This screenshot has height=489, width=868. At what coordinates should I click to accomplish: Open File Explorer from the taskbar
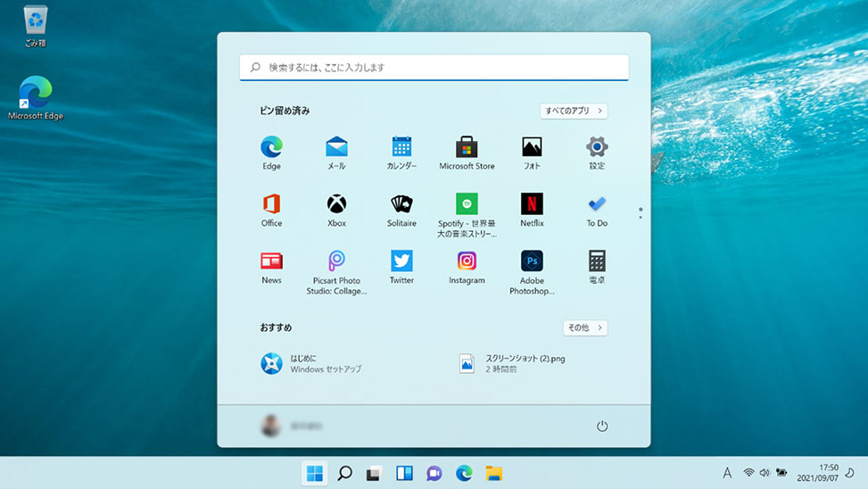click(x=494, y=473)
